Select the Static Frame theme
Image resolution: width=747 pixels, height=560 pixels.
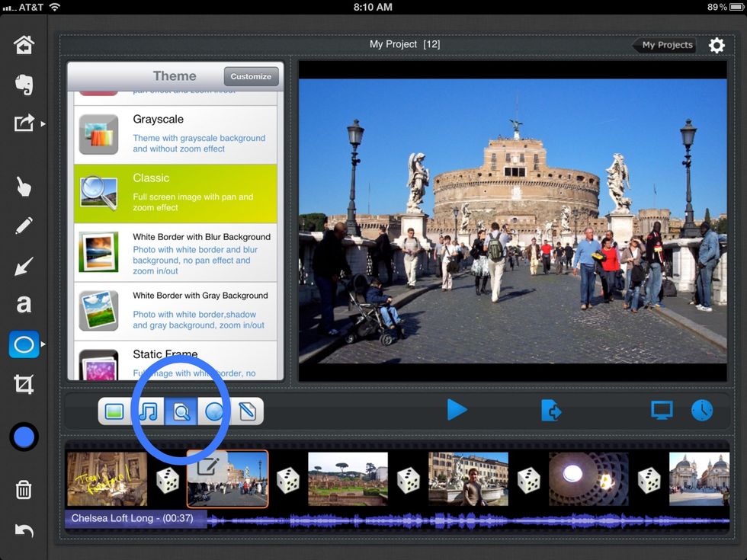point(175,358)
